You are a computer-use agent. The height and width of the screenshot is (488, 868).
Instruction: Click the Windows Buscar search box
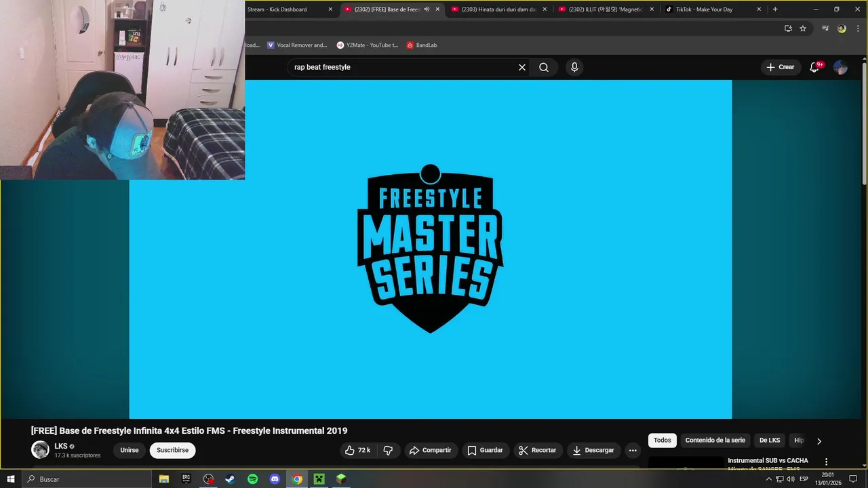click(87, 479)
